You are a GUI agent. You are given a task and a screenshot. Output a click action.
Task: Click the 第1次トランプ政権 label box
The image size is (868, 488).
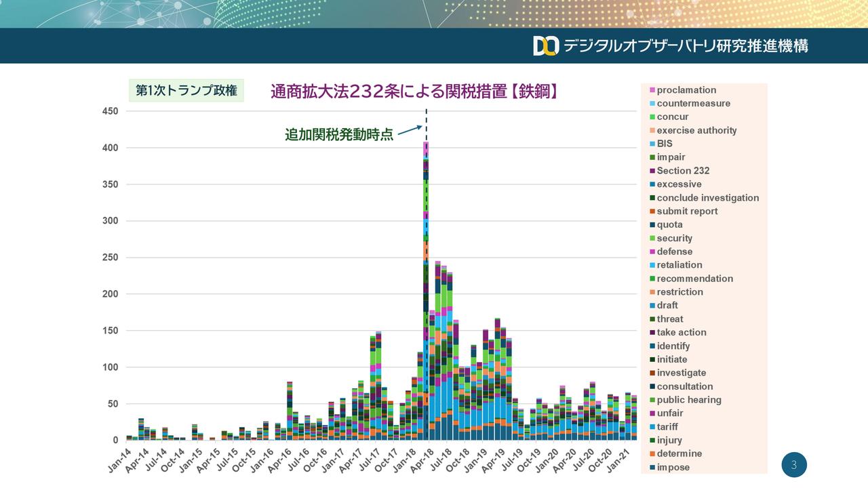tap(186, 91)
